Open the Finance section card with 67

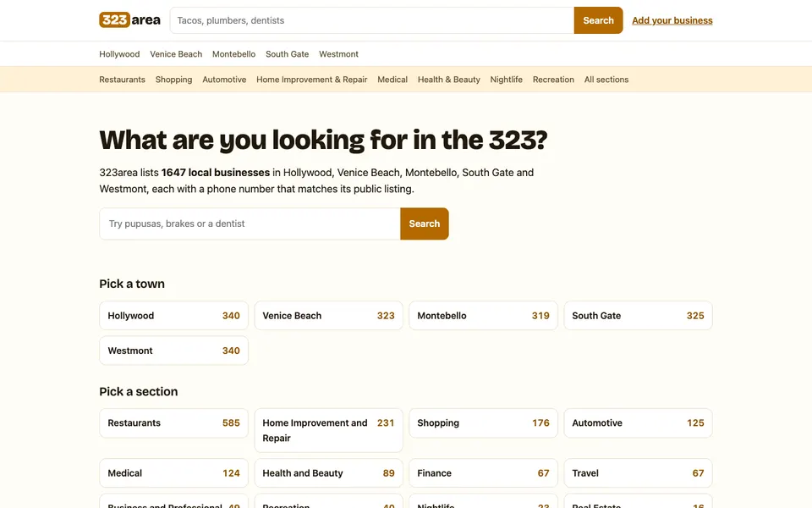tap(484, 472)
